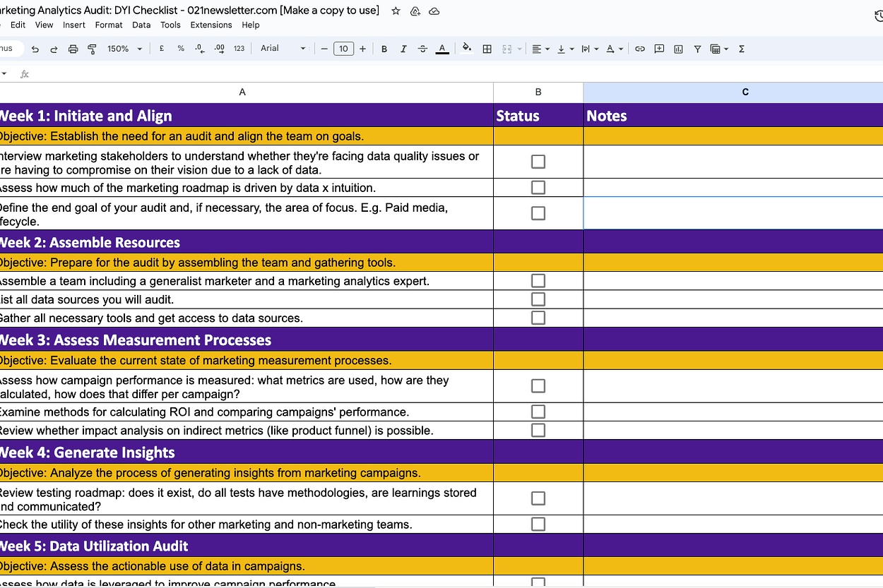This screenshot has width=883, height=588.
Task: Open the Tools menu
Action: (x=170, y=25)
